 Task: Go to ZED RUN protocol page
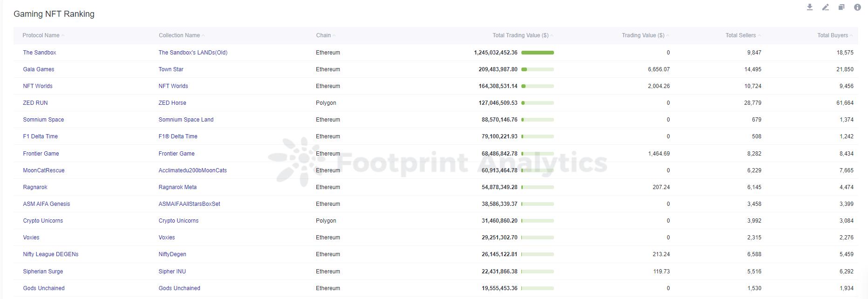(x=35, y=103)
